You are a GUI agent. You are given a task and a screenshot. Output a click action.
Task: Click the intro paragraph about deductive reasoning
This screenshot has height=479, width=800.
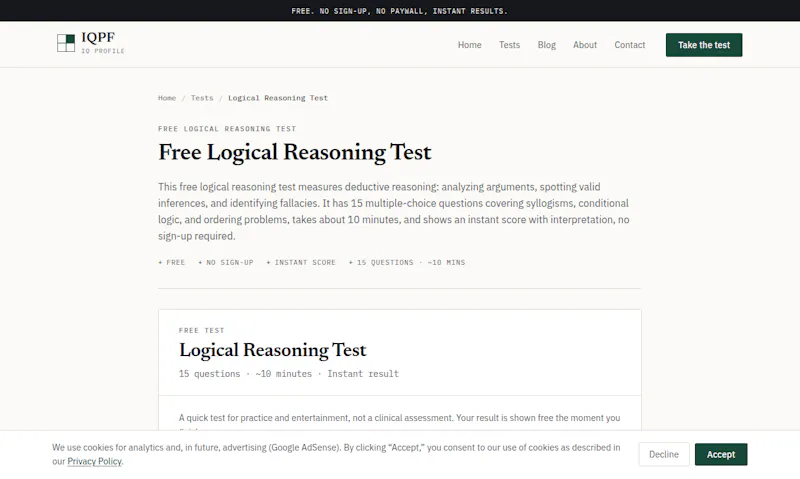(x=393, y=211)
